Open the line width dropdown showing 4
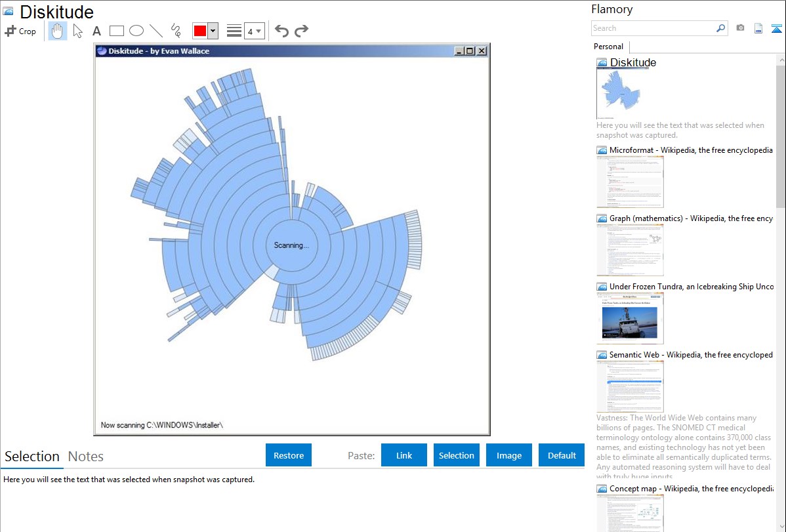The height and width of the screenshot is (532, 786). 255,31
